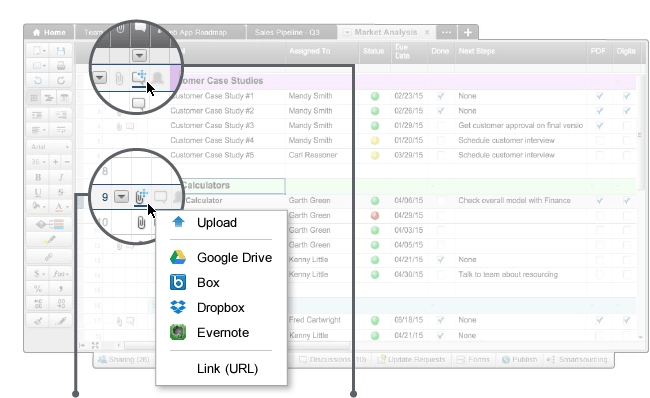The height and width of the screenshot is (398, 650).
Task: Increase font size with plus icon
Action: [x=56, y=162]
